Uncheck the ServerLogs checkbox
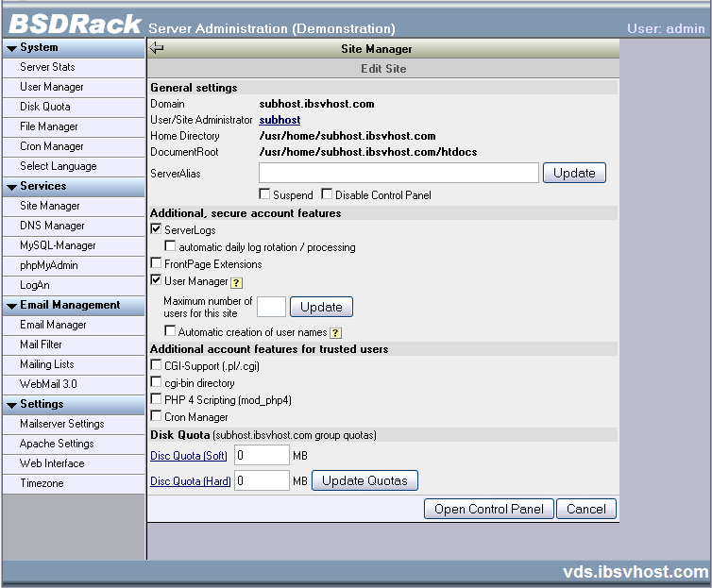This screenshot has width=712, height=588. [156, 228]
